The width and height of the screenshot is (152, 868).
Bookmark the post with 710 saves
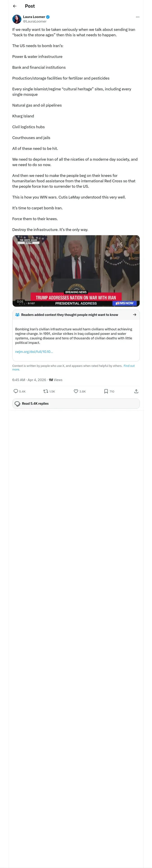(106, 391)
